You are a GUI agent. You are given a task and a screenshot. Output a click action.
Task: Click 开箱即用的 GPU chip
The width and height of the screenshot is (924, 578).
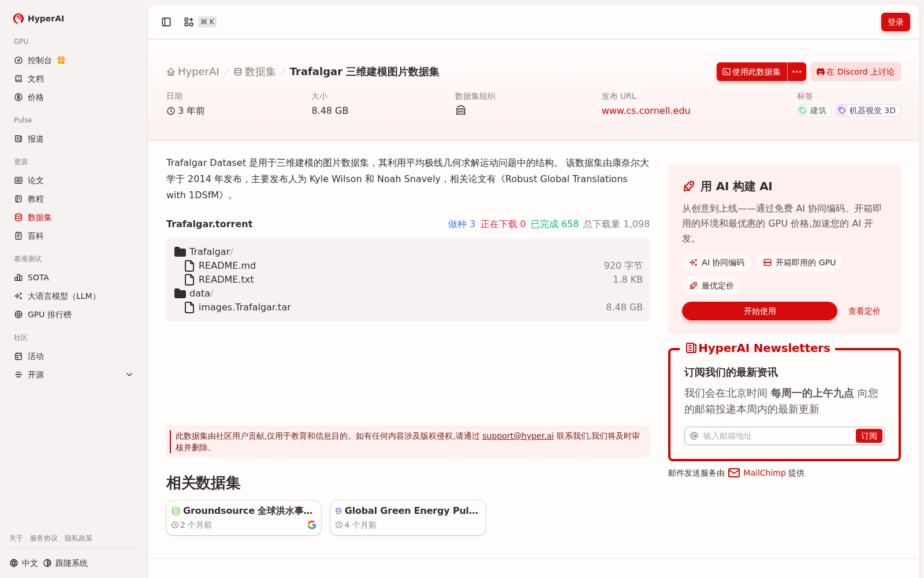coord(799,262)
